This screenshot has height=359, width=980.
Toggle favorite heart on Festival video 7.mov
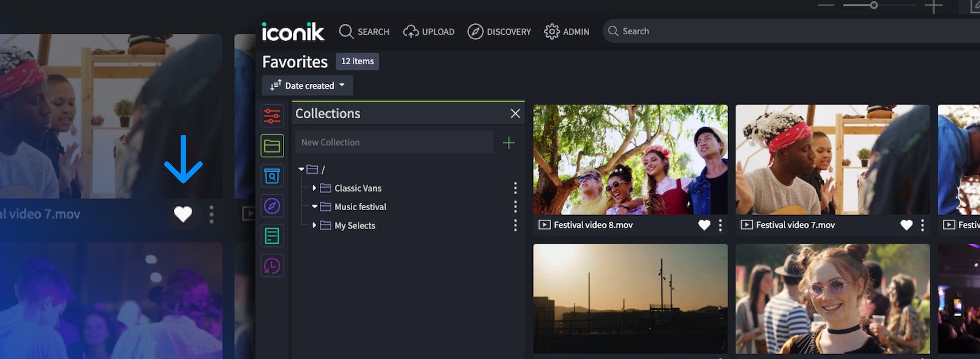907,225
